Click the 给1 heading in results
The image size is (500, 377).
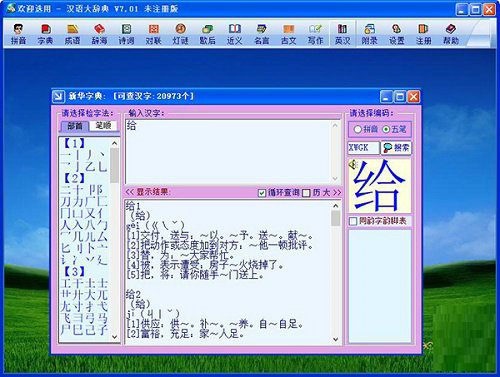[x=133, y=206]
